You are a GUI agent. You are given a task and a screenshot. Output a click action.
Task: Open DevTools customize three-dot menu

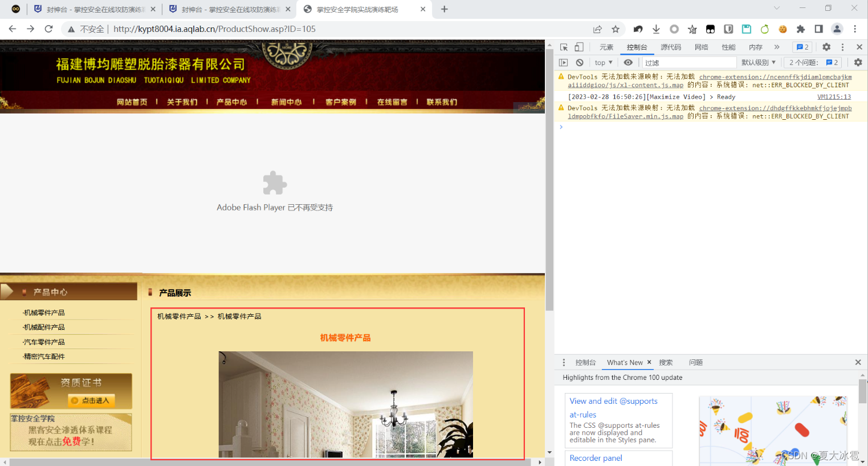pyautogui.click(x=842, y=47)
